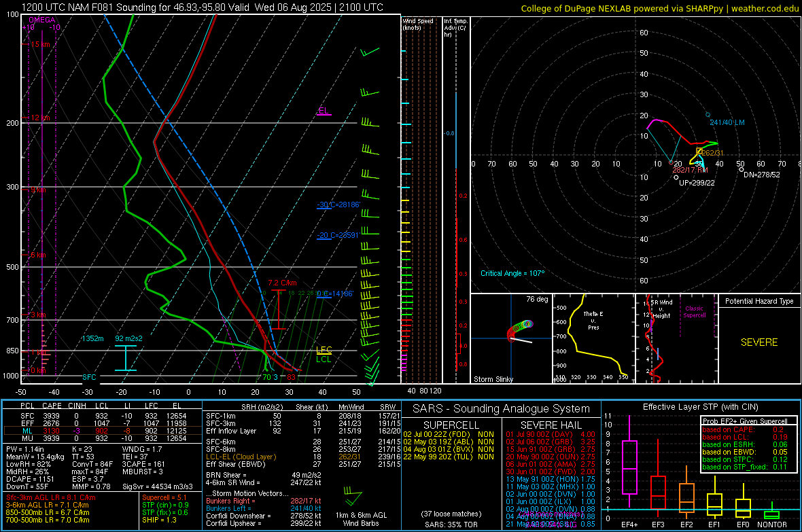Screen dimensions: 802x532
Task: Click the STP (cin) = 0.9 value
Action: coord(165,506)
